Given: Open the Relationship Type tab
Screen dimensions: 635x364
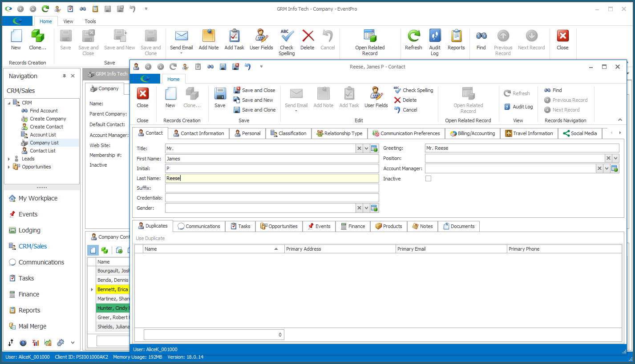Looking at the screenshot, I should [340, 133].
